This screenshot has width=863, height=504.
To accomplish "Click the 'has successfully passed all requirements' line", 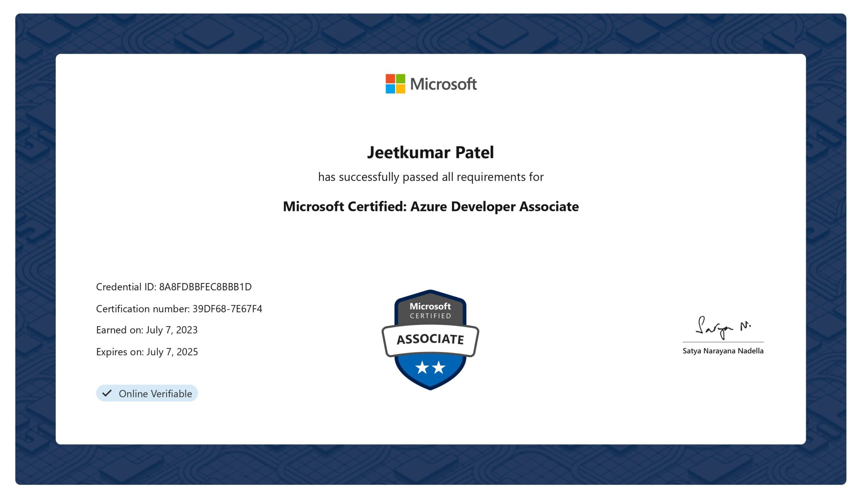I will pyautogui.click(x=430, y=177).
